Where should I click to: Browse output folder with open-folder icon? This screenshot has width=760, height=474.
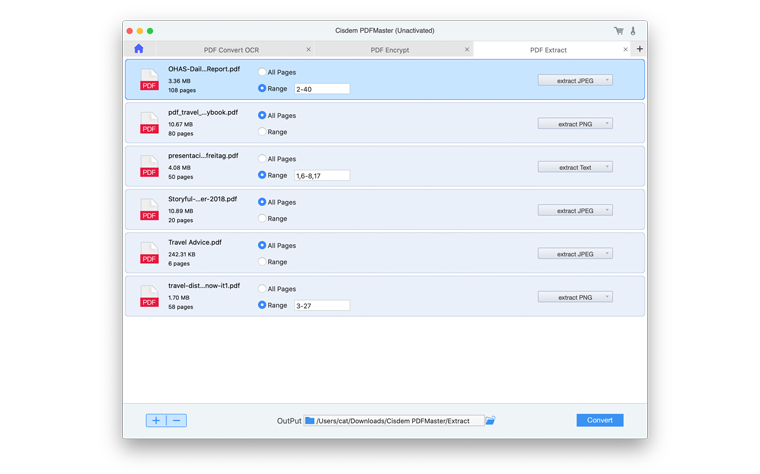491,420
